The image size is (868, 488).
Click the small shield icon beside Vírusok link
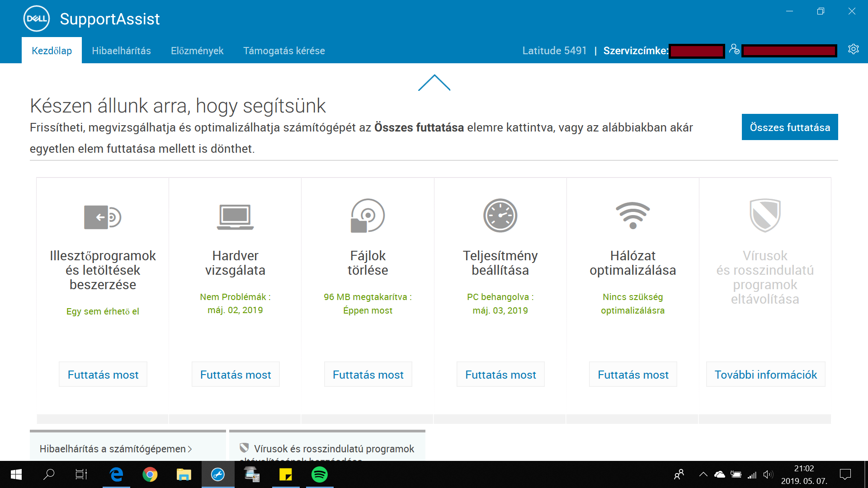[x=244, y=448]
